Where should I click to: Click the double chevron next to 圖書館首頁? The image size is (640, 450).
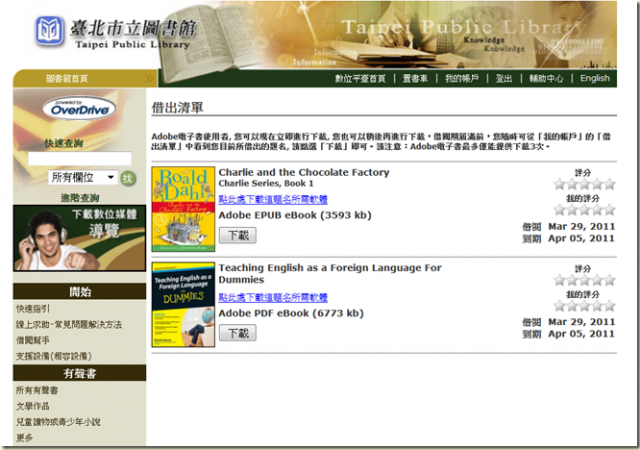click(x=149, y=78)
